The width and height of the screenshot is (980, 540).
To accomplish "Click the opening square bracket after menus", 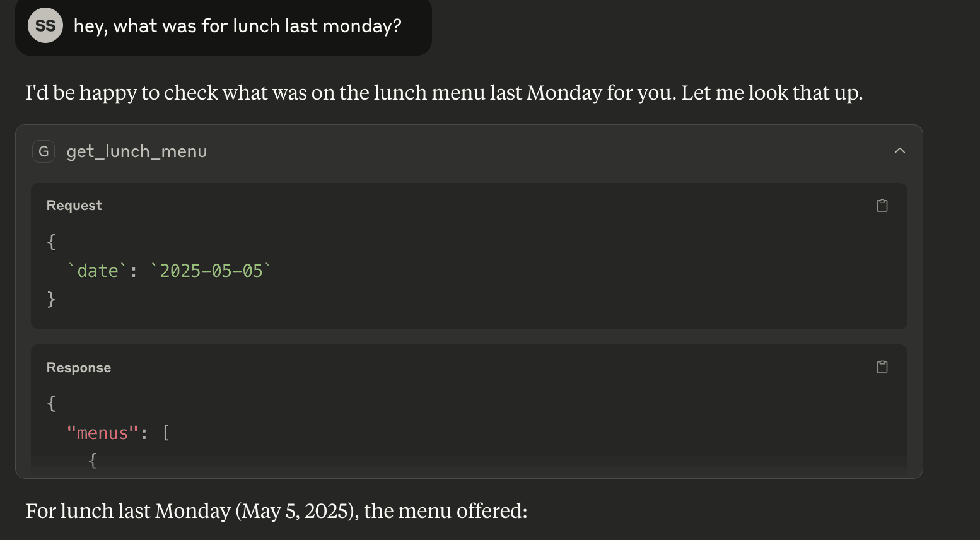I will tap(166, 433).
